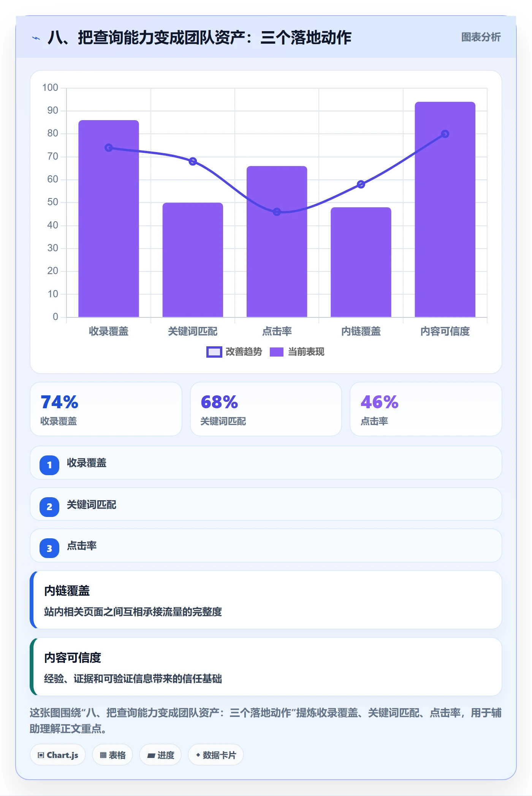The image size is (532, 796).
Task: Click trend line point above 收录覆盖
Action: (x=109, y=147)
